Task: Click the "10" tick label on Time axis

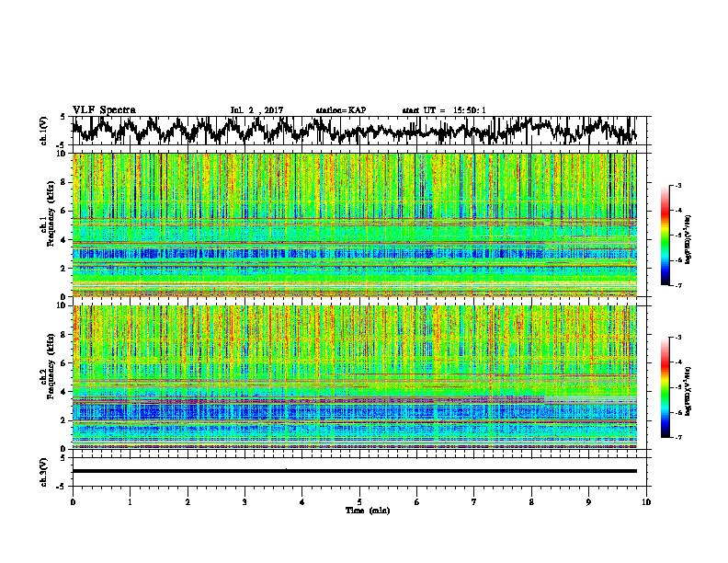Action: [x=646, y=501]
